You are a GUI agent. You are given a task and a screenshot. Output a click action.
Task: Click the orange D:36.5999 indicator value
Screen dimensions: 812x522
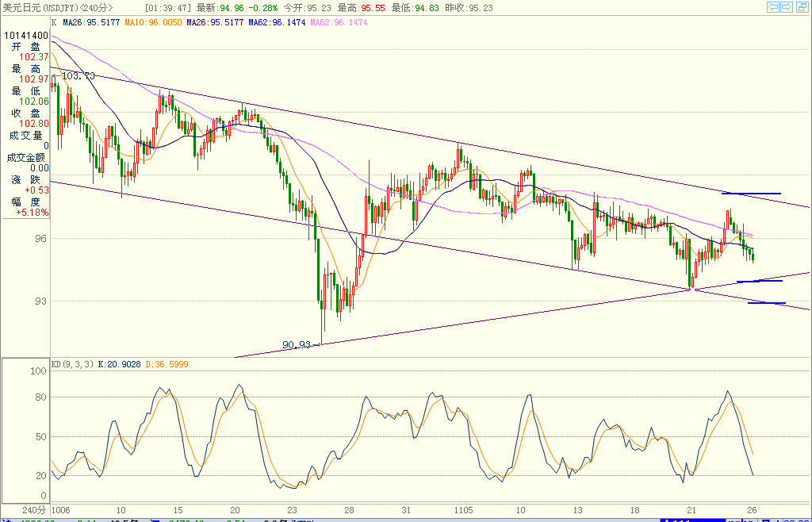click(x=167, y=365)
